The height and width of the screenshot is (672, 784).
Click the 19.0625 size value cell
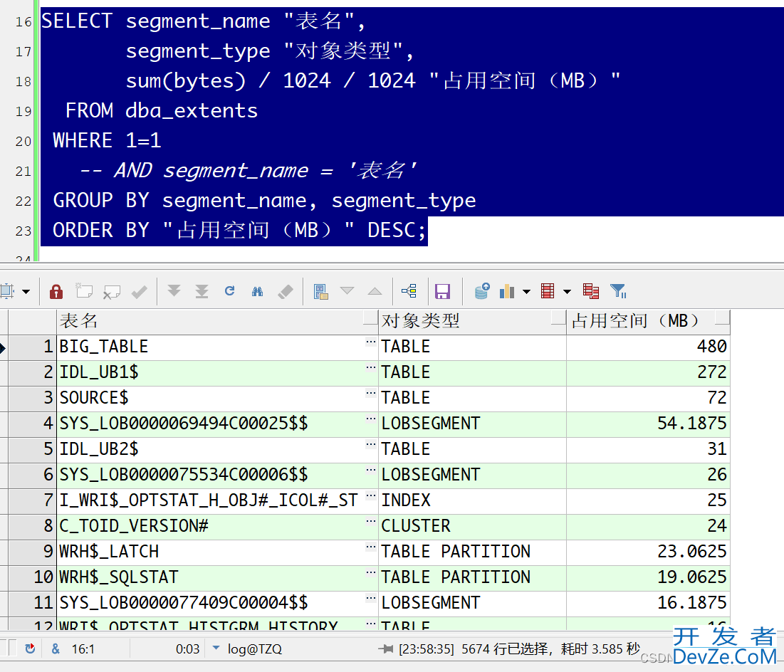pos(648,577)
